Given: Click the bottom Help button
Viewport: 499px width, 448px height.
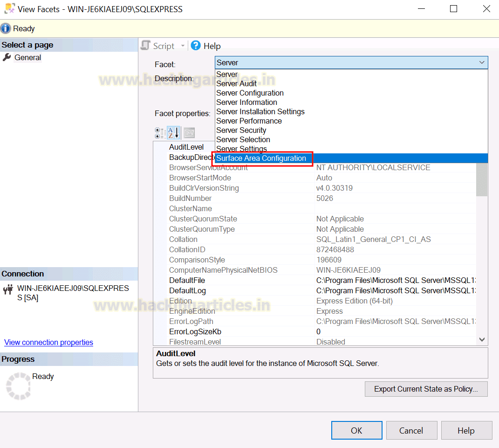Looking at the screenshot, I should pyautogui.click(x=466, y=430).
